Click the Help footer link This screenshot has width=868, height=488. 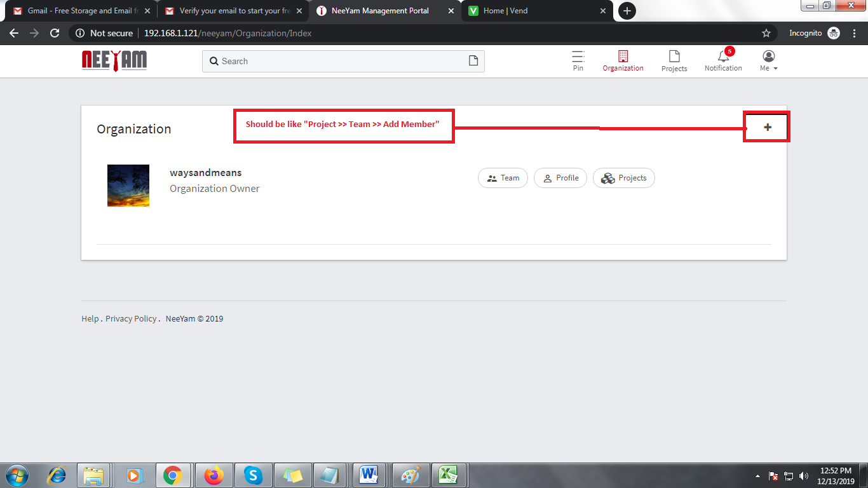[90, 319]
